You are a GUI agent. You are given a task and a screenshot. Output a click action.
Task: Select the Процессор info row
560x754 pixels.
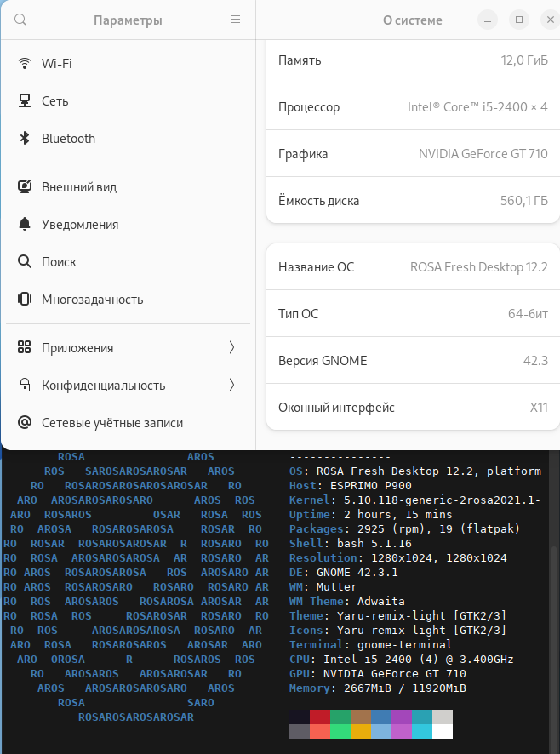(413, 107)
